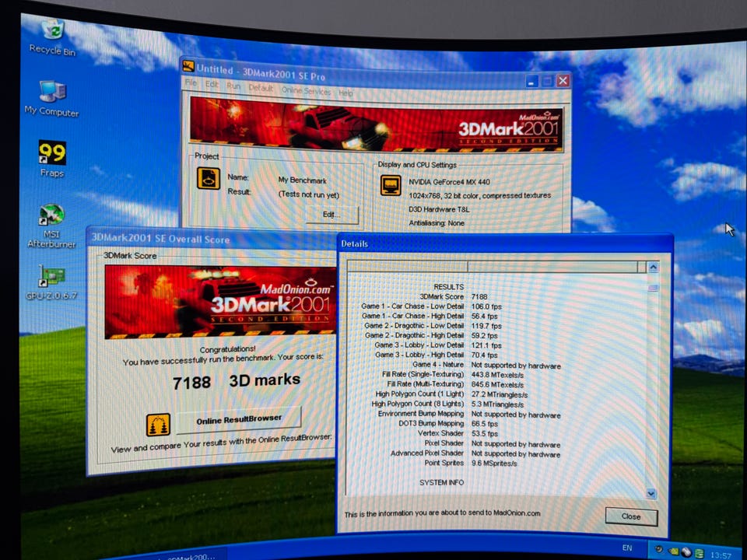
Task: Select the Fill Rate (Single-Texturing) row
Action: pos(453,374)
